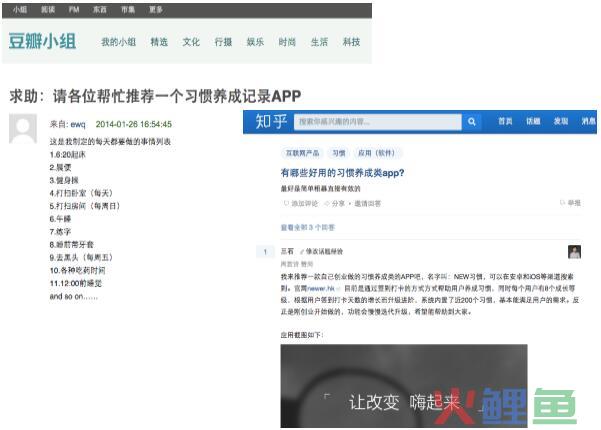
Task: Click the list line 1.6:20起床
Action: tap(67, 155)
